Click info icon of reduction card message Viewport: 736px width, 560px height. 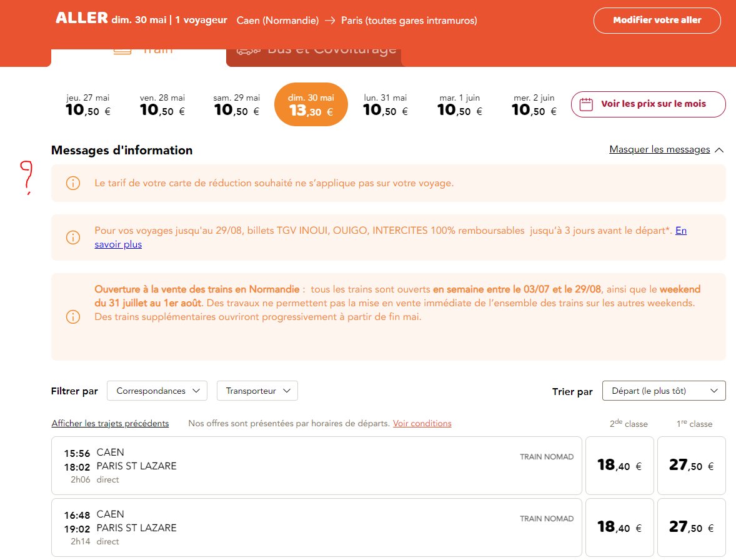72,183
